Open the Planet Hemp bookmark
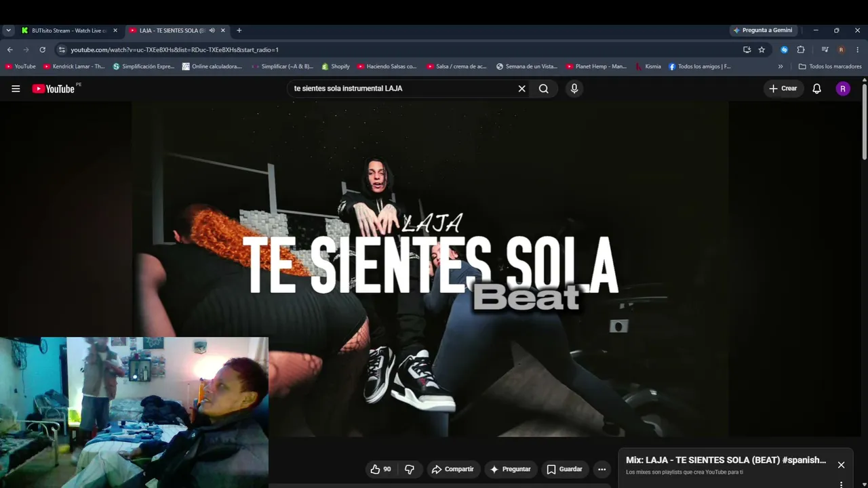868x488 pixels. [597, 66]
